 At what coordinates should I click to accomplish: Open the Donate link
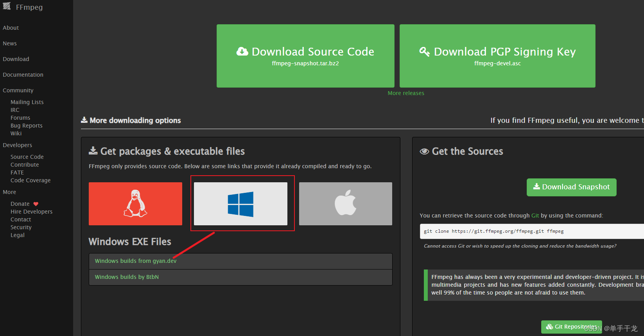click(20, 204)
